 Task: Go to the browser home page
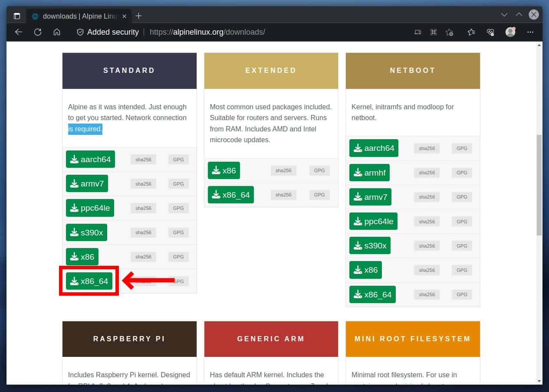(x=57, y=32)
